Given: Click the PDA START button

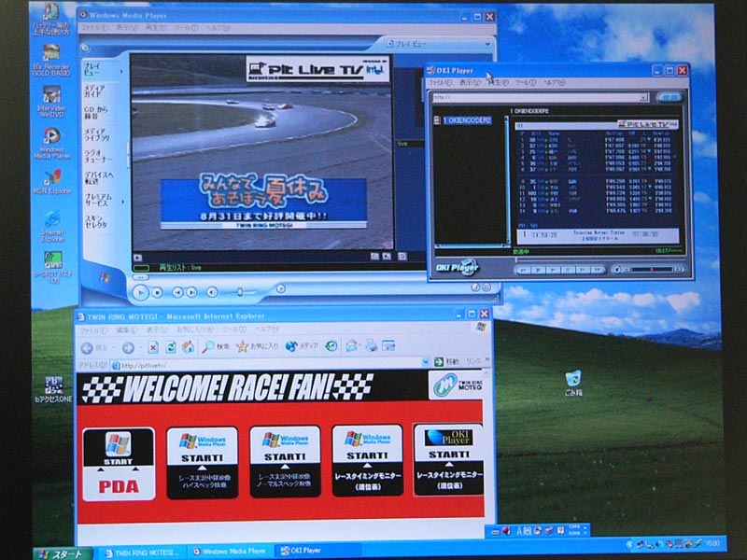Looking at the screenshot, I should (119, 465).
